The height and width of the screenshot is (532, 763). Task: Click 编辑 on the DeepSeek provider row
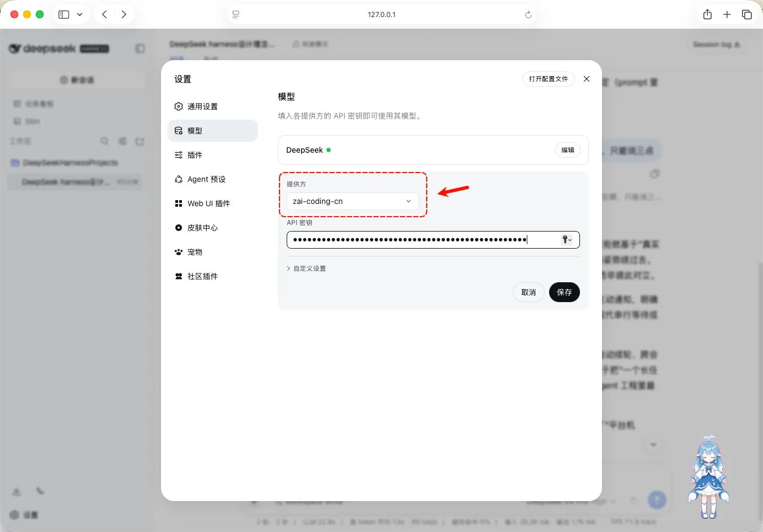coord(567,150)
